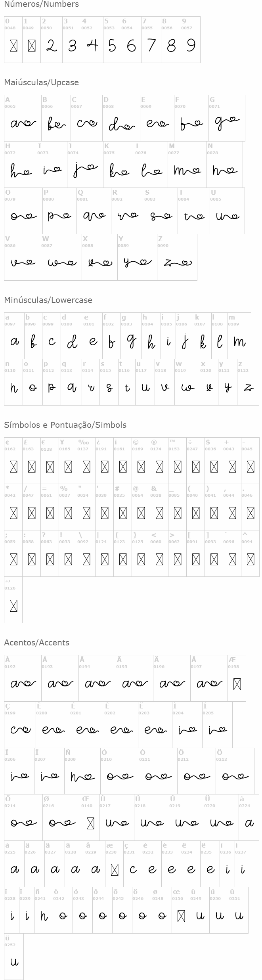
Task: Click the euro symbol cell (0128)
Action: [50, 460]
